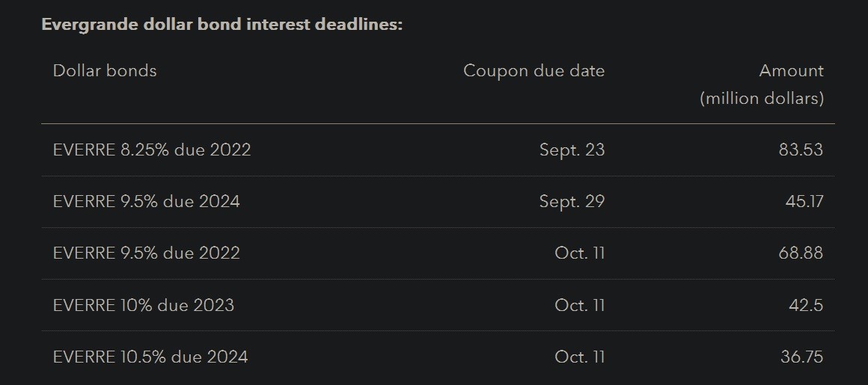Click the 68.88 amount value
The image size is (868, 385).
[801, 253]
